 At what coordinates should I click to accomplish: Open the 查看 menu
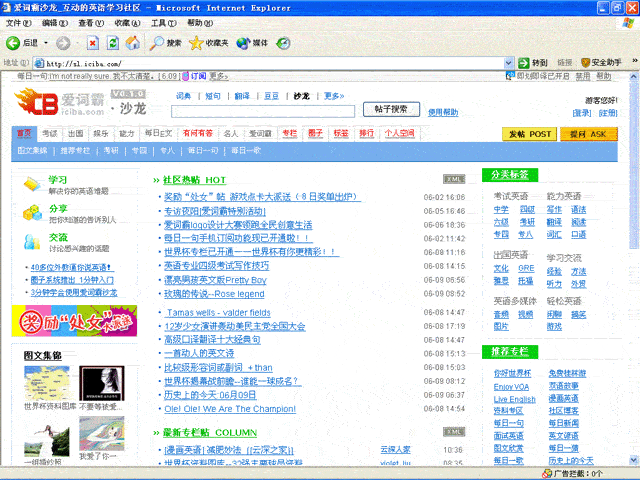coord(91,23)
